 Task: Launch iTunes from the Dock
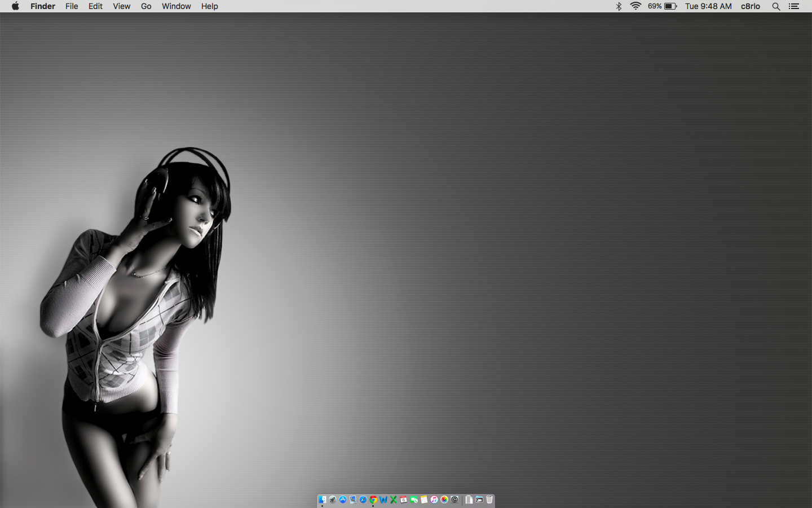coord(434,500)
